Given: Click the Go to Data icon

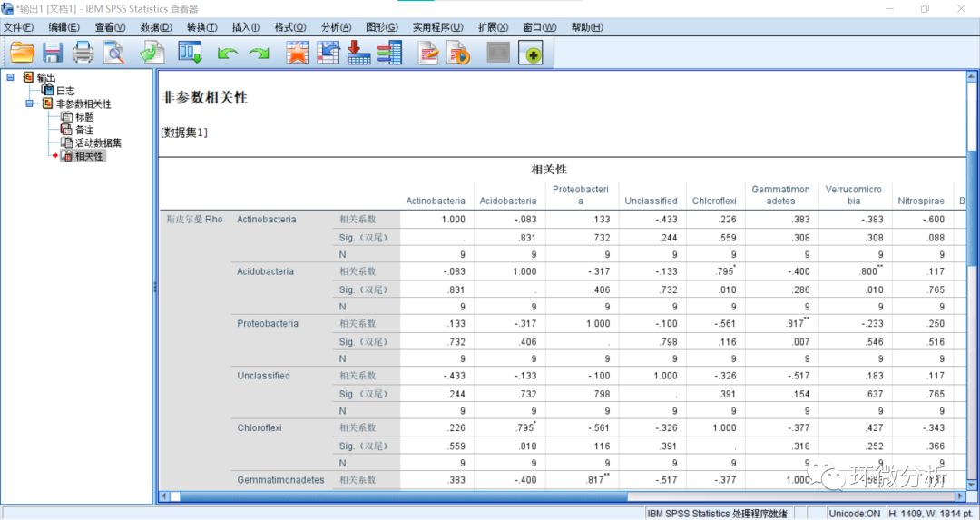Looking at the screenshot, I should [328, 53].
